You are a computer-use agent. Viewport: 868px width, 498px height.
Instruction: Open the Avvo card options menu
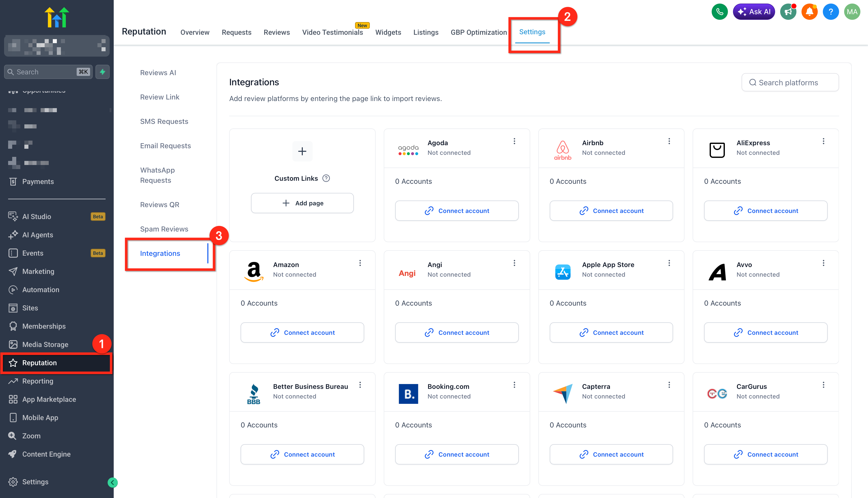(824, 263)
